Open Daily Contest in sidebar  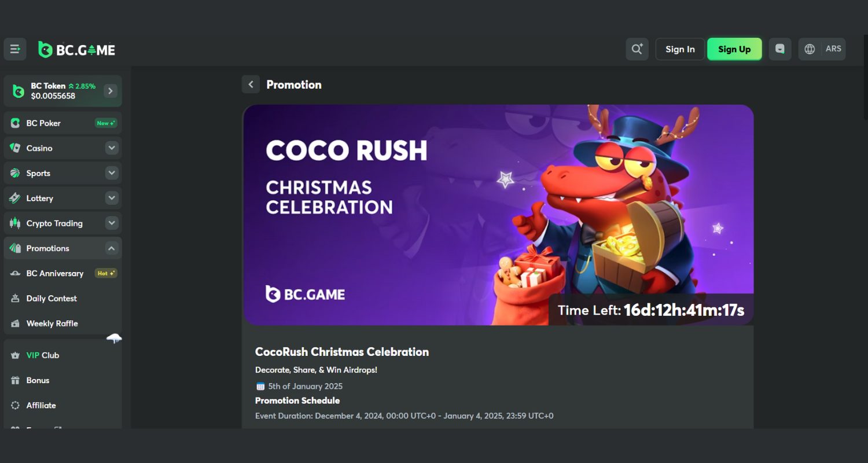tap(52, 299)
